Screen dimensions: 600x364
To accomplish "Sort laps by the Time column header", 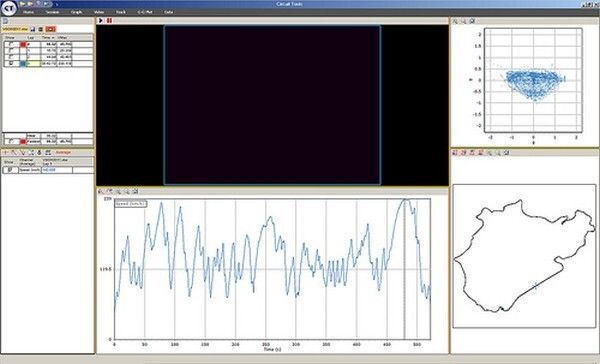I will [48, 38].
